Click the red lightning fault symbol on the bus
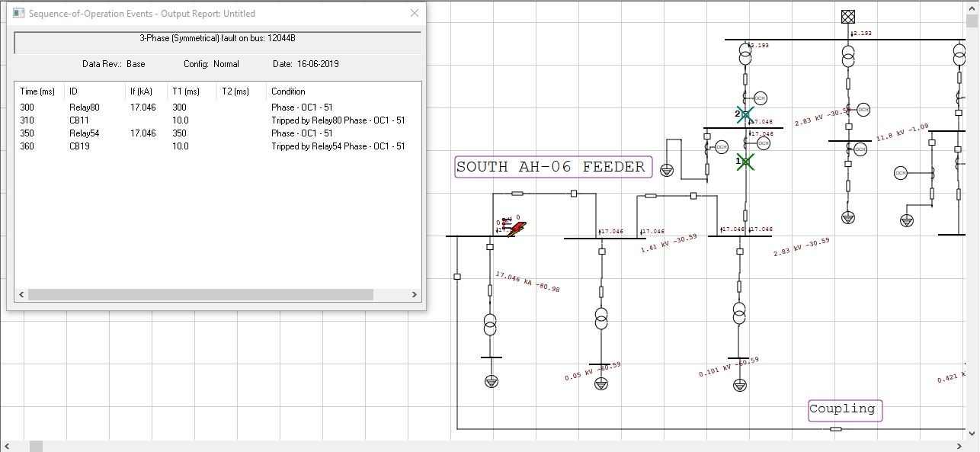The height and width of the screenshot is (452, 980). coord(517,229)
